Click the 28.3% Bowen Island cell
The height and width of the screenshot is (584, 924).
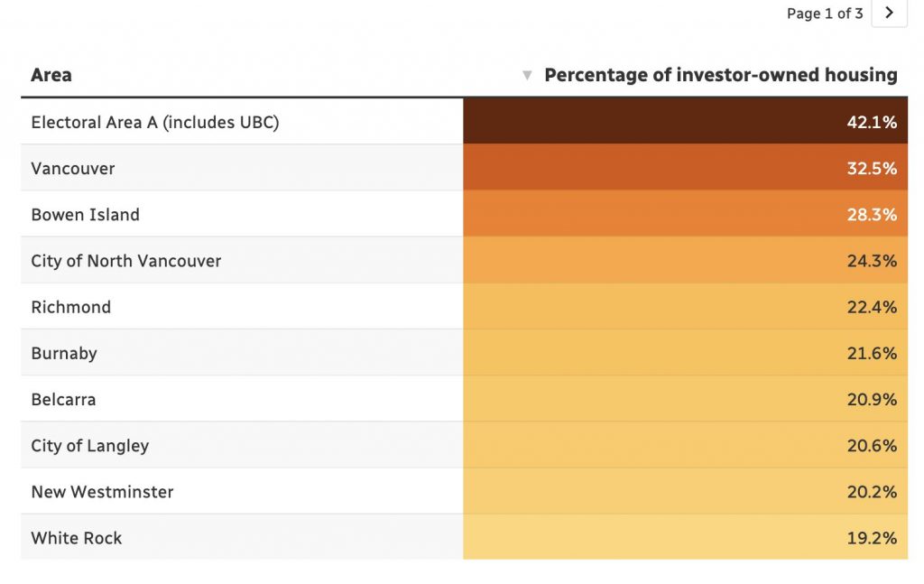(686, 215)
